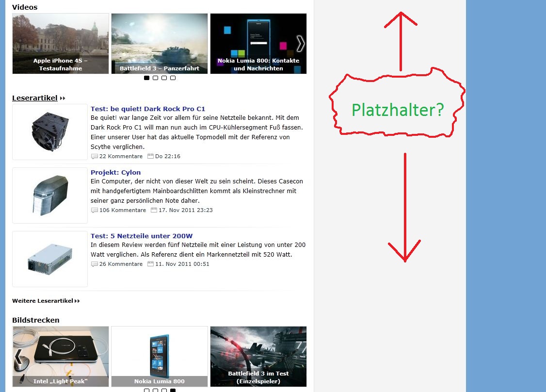Click the 11. Nov 2011 00:51 timestamp
546x392 pixels.
click(182, 264)
